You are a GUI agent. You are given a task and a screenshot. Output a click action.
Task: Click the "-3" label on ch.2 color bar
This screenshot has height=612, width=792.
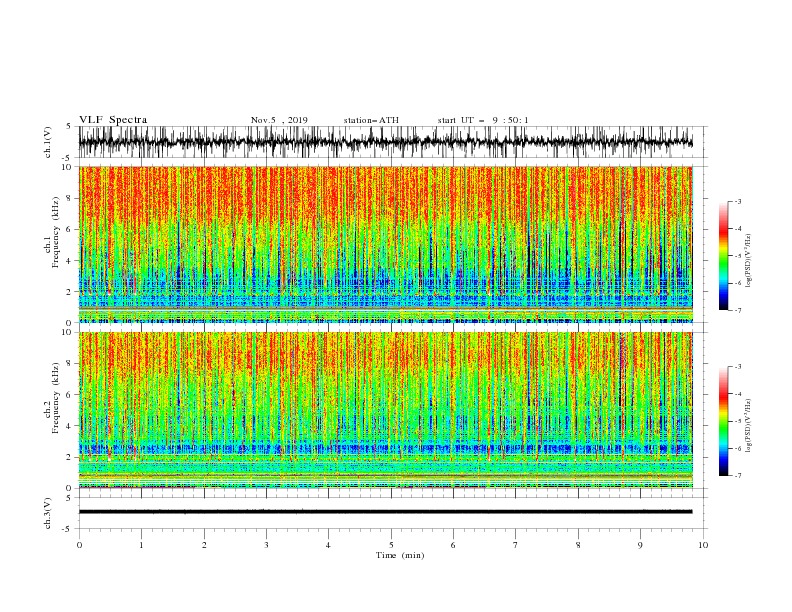click(738, 367)
